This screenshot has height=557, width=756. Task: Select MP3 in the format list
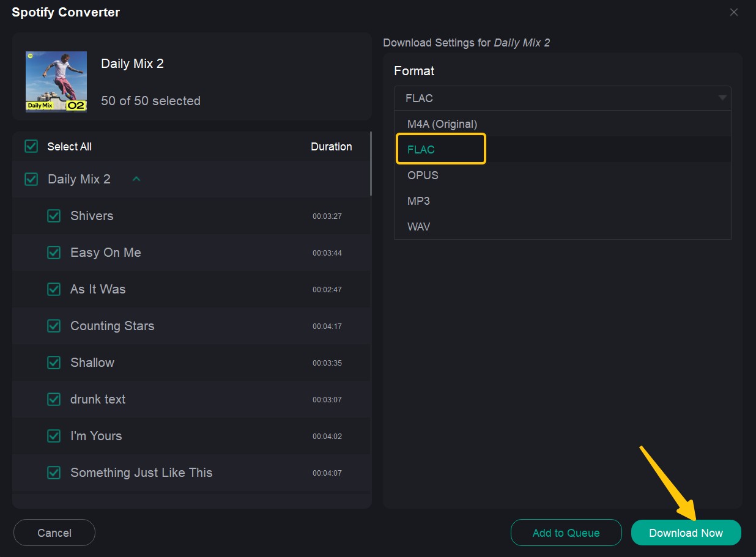coord(419,201)
